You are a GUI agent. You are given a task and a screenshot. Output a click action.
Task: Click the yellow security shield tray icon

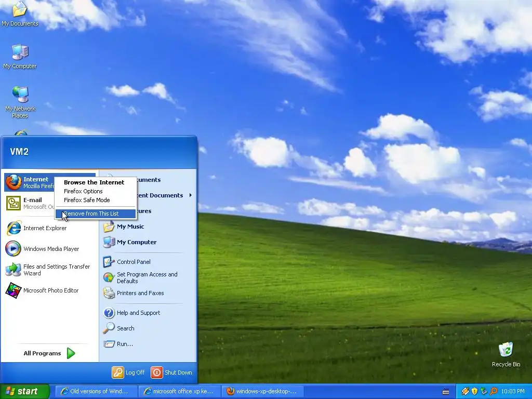(x=474, y=391)
